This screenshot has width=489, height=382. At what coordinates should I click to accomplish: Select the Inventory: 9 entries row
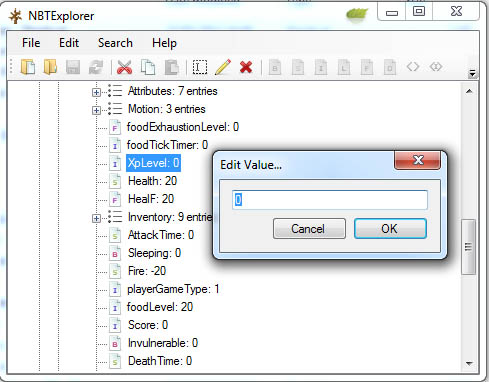170,217
